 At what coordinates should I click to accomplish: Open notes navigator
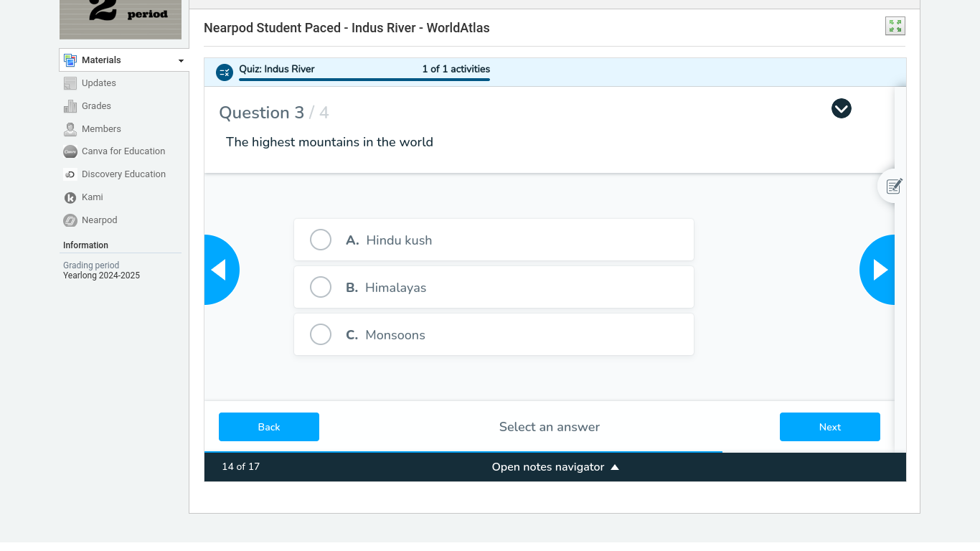pyautogui.click(x=555, y=466)
